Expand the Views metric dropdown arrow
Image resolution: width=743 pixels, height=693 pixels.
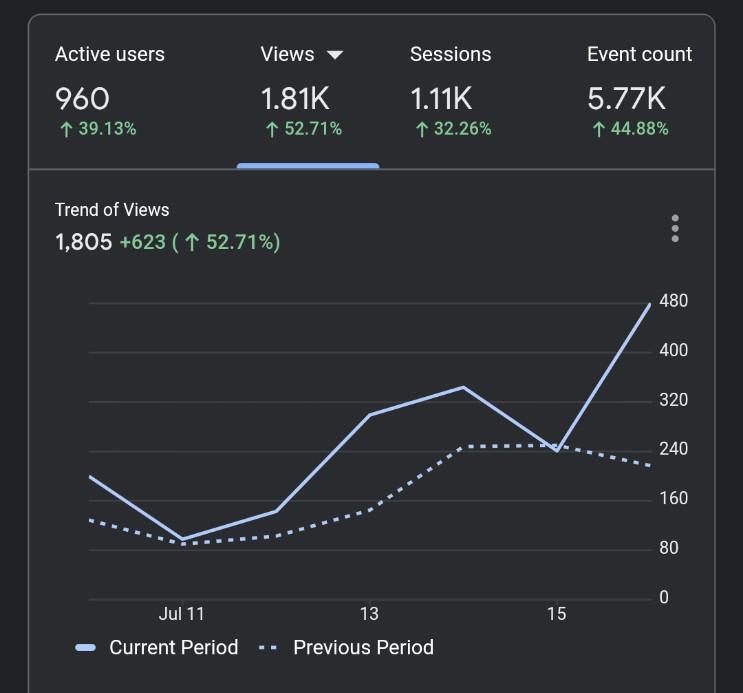[335, 55]
